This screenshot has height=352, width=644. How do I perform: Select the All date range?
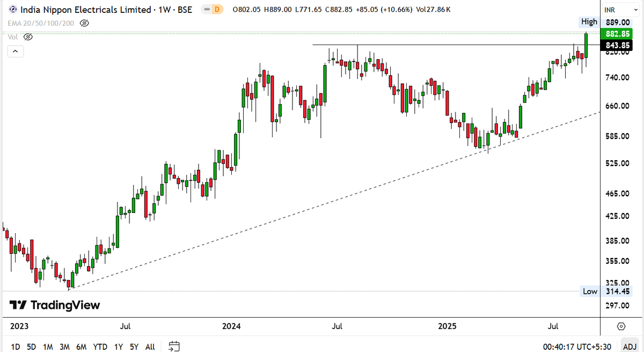click(x=150, y=347)
